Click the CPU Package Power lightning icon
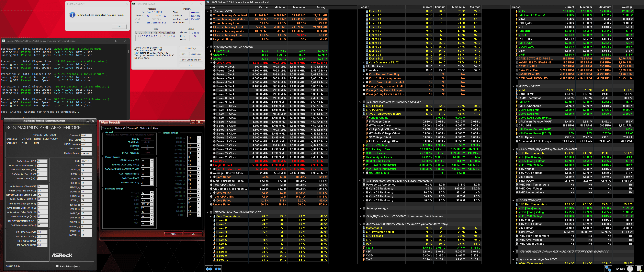644x272 pixels. (x=364, y=149)
